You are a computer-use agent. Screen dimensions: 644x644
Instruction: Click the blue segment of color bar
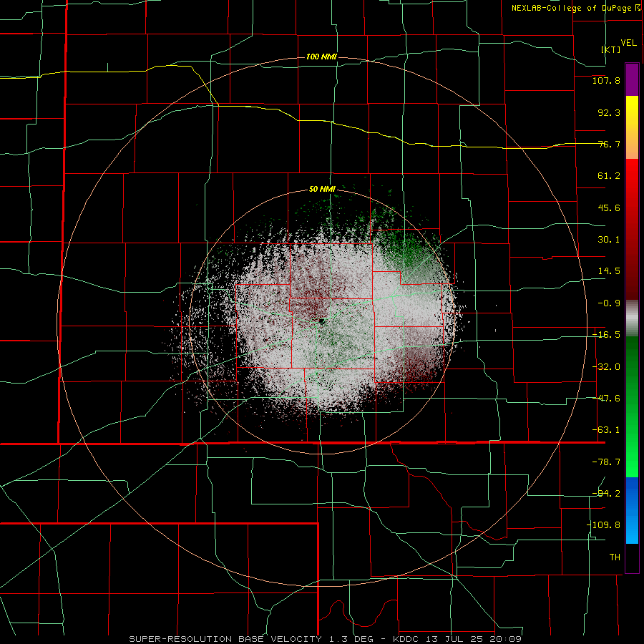632,510
